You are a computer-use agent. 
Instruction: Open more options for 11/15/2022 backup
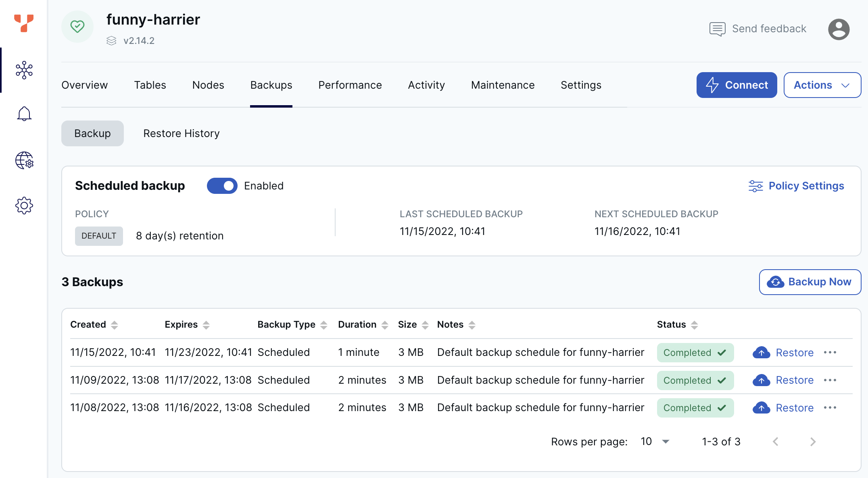830,353
